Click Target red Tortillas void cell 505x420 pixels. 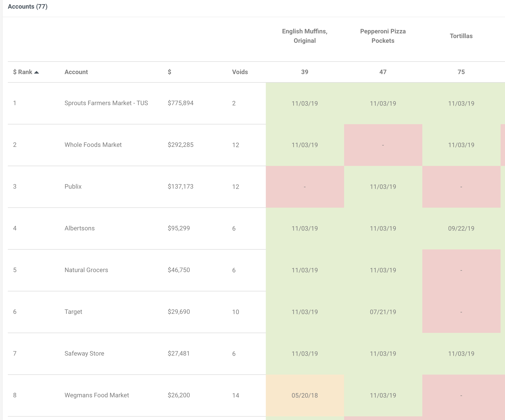click(461, 312)
